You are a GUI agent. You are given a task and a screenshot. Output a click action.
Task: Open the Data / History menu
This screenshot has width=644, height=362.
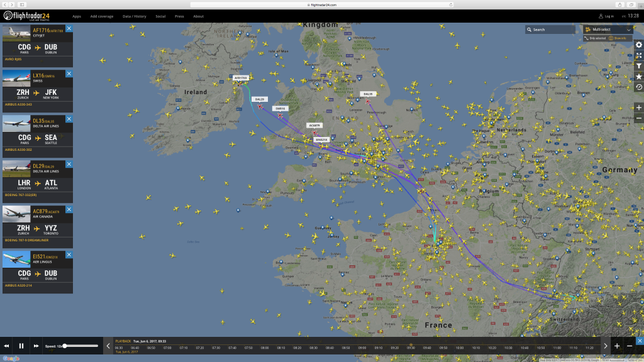135,16
